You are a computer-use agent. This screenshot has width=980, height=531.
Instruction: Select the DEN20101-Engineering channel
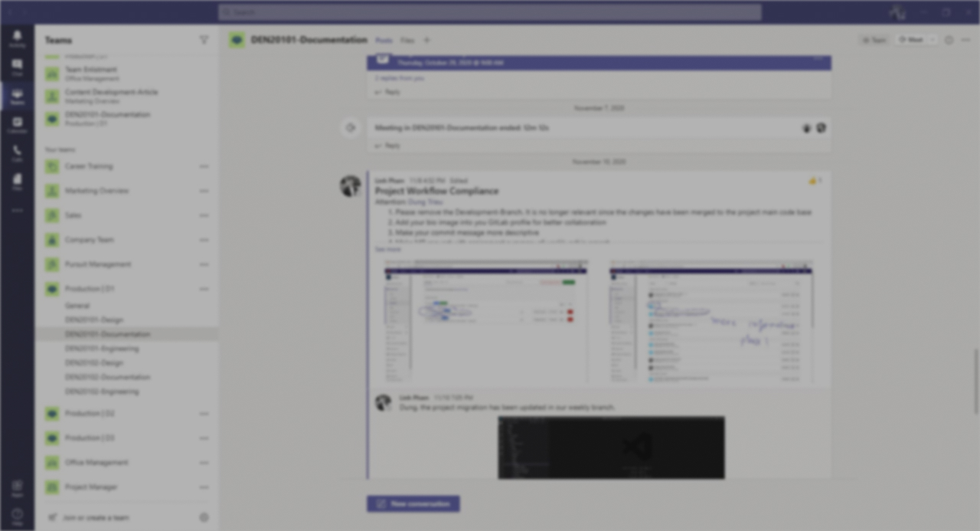102,349
